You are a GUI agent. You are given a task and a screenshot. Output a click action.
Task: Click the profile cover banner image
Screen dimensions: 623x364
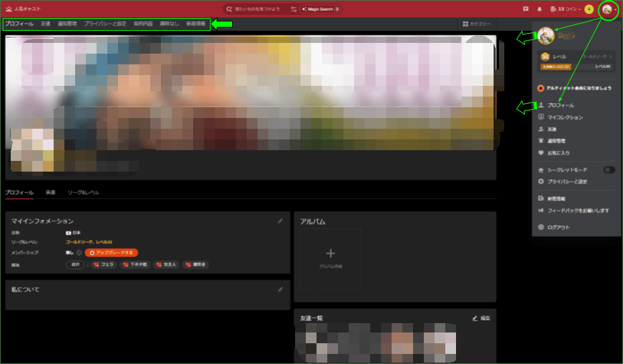click(x=251, y=93)
